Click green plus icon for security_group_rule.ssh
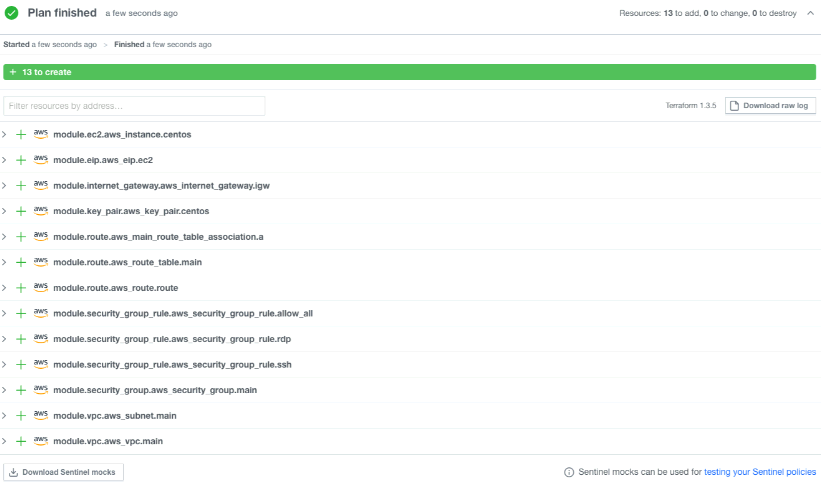The image size is (821, 486). coord(21,364)
